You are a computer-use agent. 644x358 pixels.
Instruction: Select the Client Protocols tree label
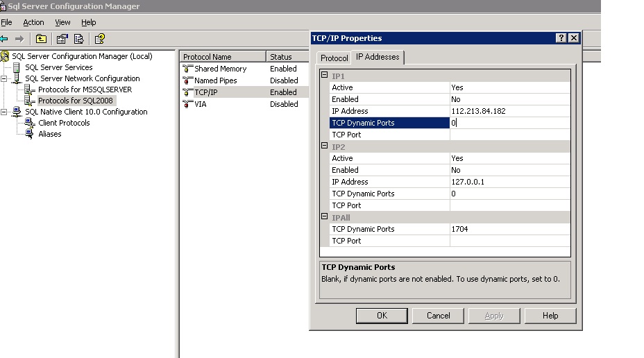click(64, 123)
